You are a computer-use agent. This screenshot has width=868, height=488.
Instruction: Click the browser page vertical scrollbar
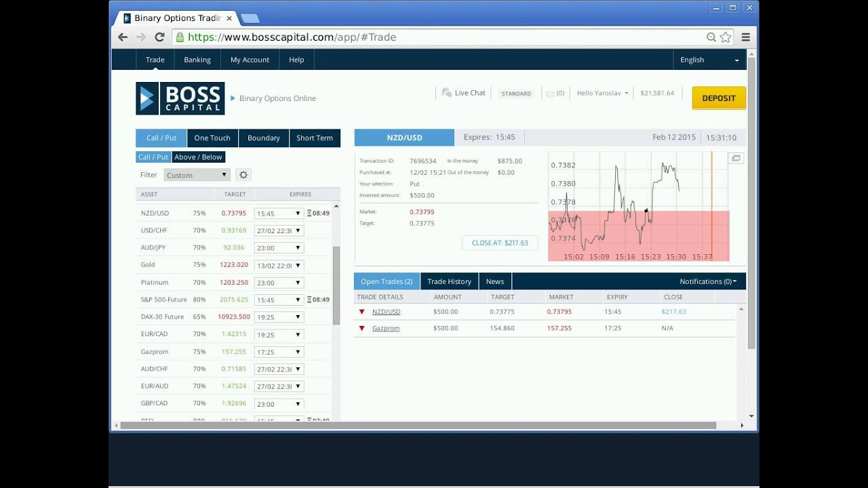[751, 203]
